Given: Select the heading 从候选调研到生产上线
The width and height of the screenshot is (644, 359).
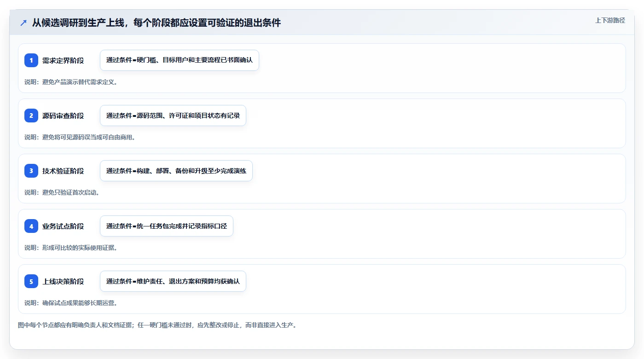Looking at the screenshot, I should point(157,23).
